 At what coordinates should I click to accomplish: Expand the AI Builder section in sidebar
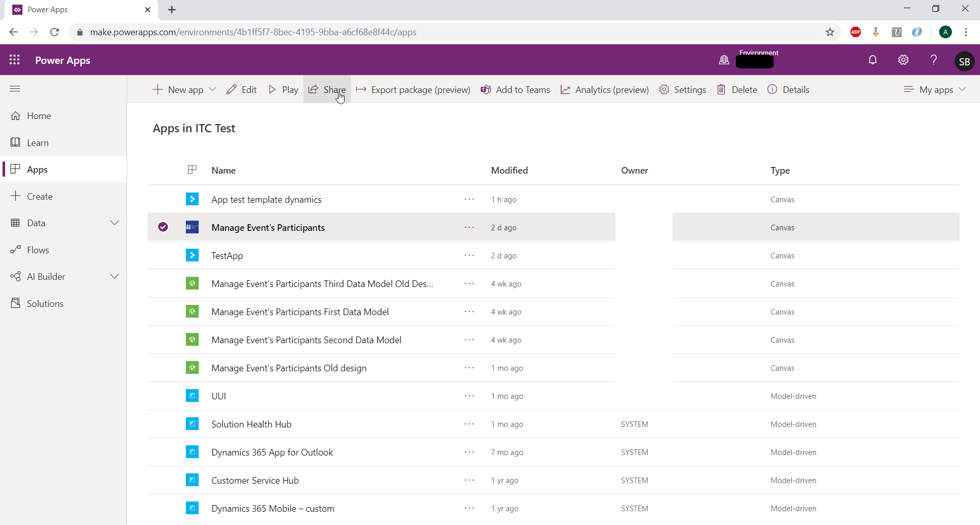pyautogui.click(x=114, y=276)
